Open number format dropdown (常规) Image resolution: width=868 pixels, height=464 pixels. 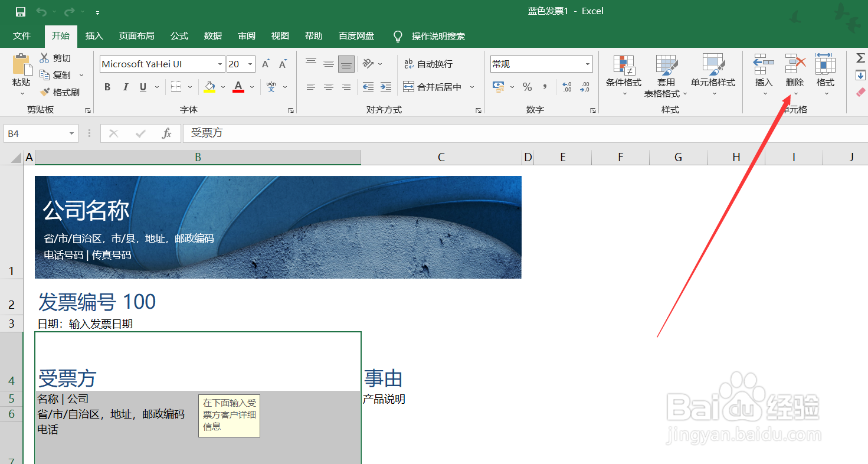pyautogui.click(x=588, y=64)
